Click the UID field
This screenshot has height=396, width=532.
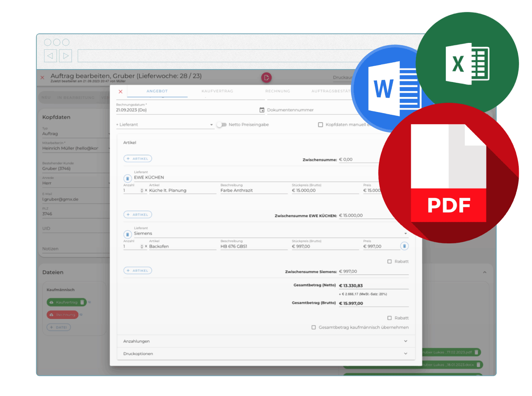[x=76, y=228]
